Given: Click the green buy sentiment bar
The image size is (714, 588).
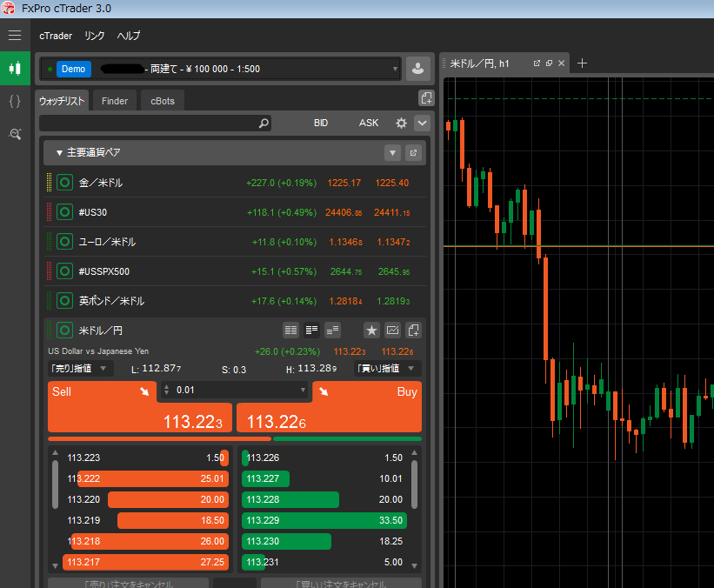Looking at the screenshot, I should (x=348, y=439).
